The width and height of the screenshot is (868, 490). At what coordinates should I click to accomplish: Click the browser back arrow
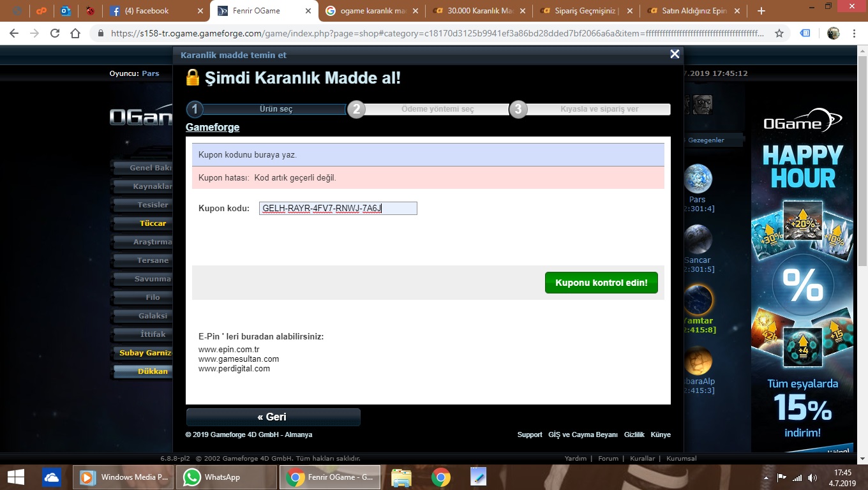coord(14,33)
